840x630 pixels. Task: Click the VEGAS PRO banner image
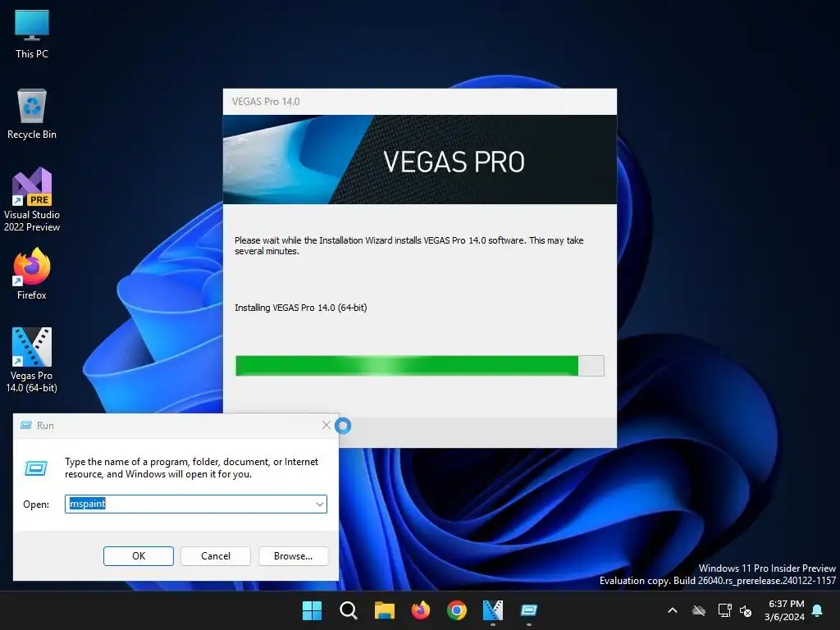[419, 160]
